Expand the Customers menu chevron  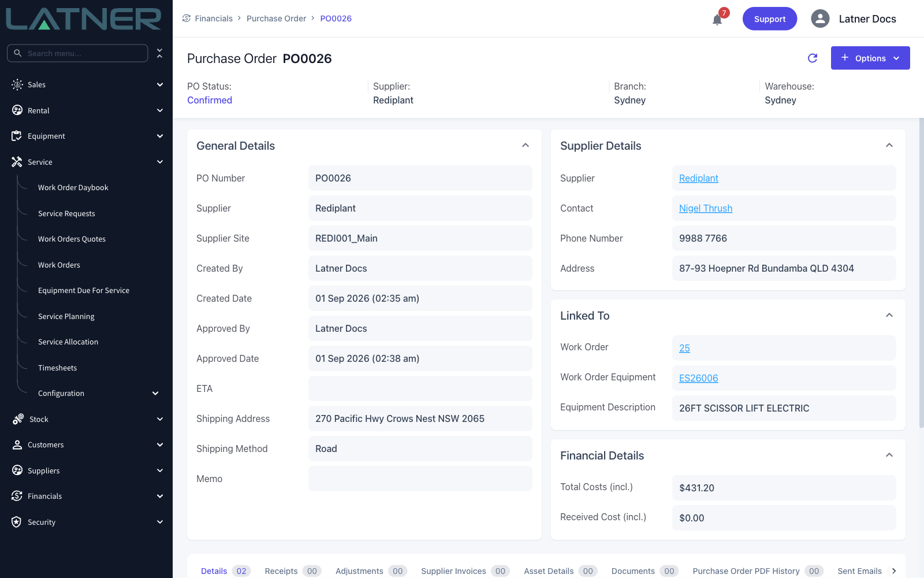[x=160, y=444]
